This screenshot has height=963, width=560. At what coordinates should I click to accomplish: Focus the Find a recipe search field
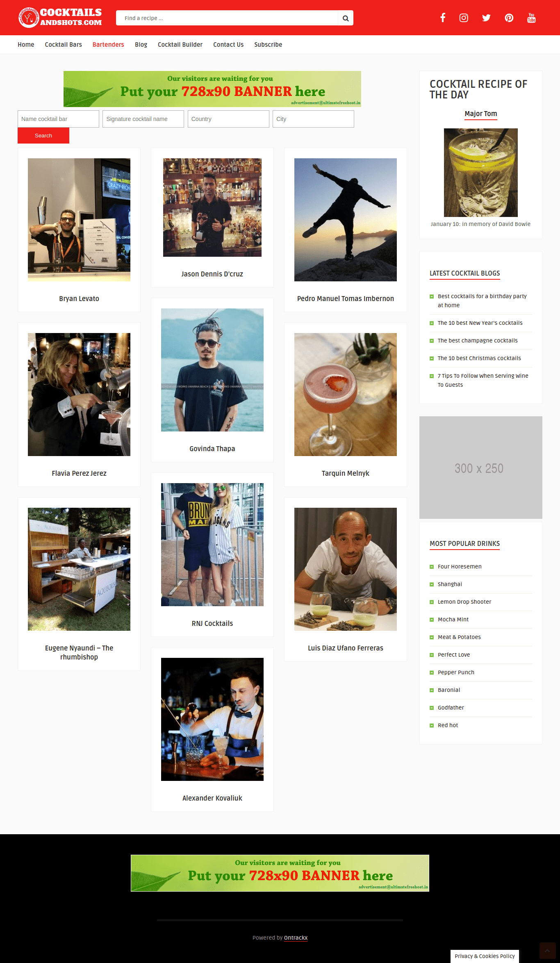pyautogui.click(x=227, y=18)
